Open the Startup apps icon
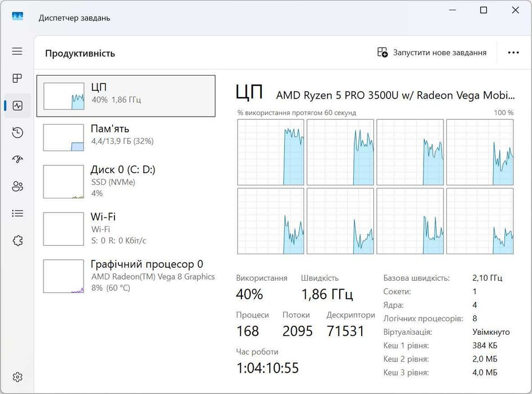This screenshot has width=532, height=394. tap(17, 159)
